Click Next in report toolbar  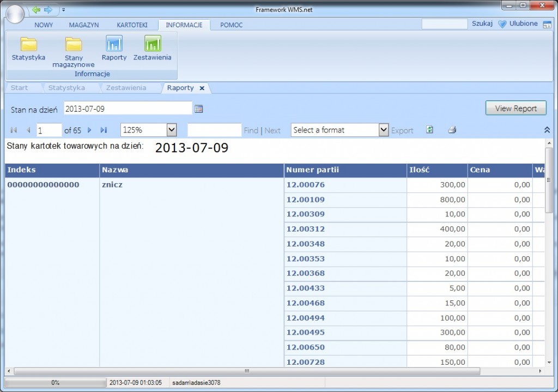click(x=272, y=131)
